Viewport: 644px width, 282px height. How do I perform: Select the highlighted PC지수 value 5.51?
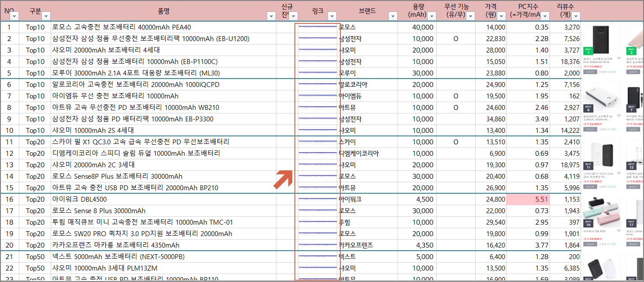tap(528, 199)
